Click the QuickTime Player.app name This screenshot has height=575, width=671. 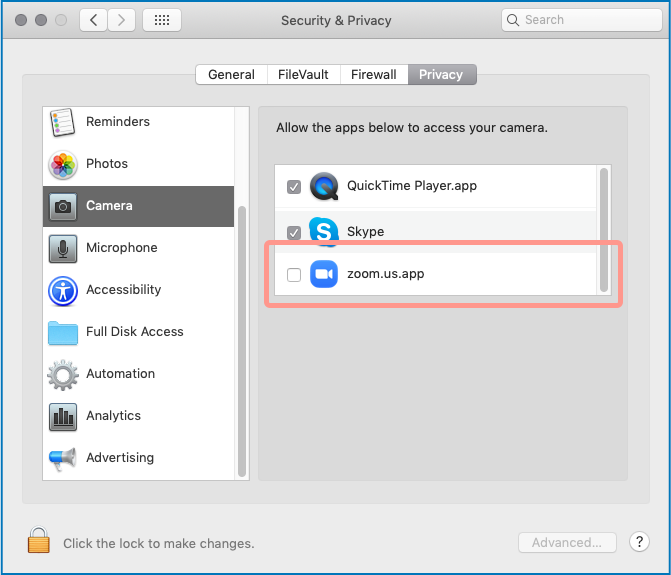[412, 186]
